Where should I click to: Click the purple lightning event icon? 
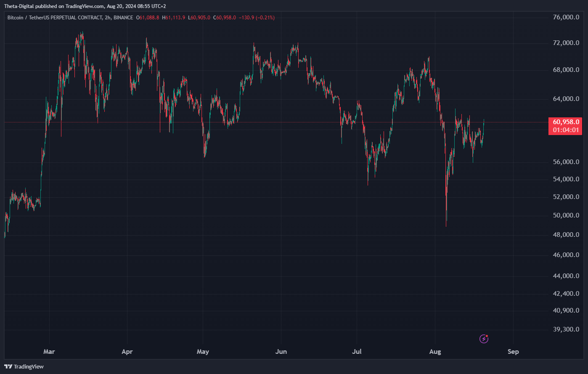(x=484, y=339)
